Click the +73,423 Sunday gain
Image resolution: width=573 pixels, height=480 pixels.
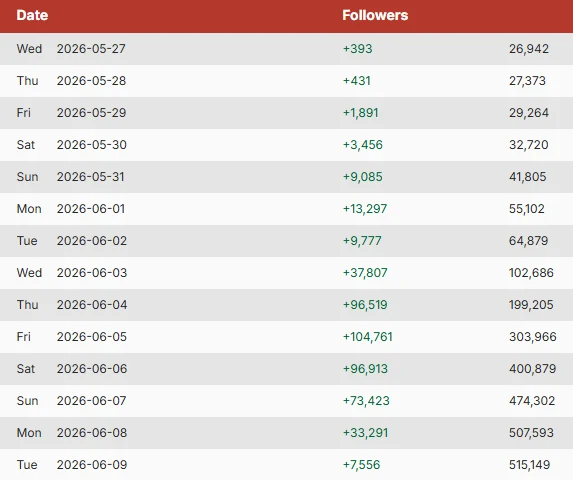click(x=366, y=401)
